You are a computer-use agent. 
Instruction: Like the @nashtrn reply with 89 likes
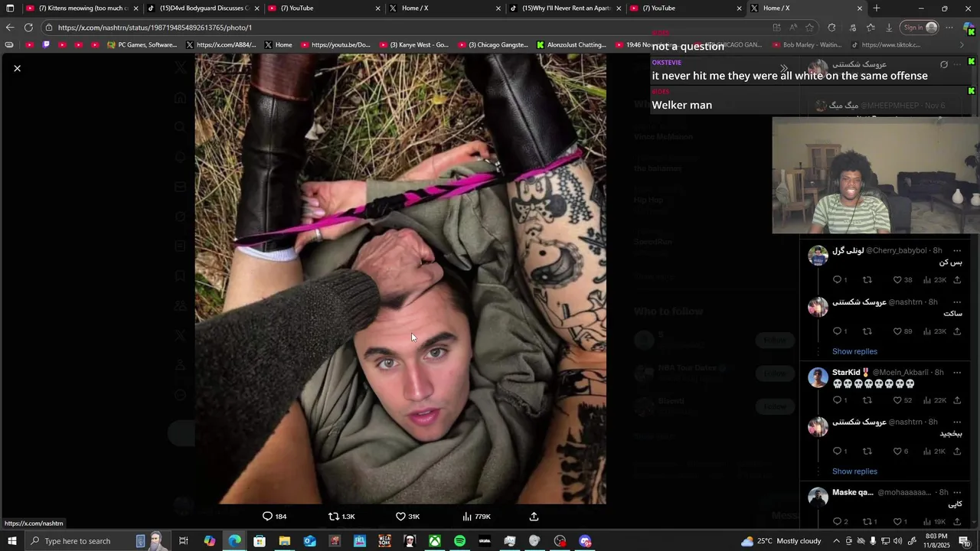[x=903, y=331]
